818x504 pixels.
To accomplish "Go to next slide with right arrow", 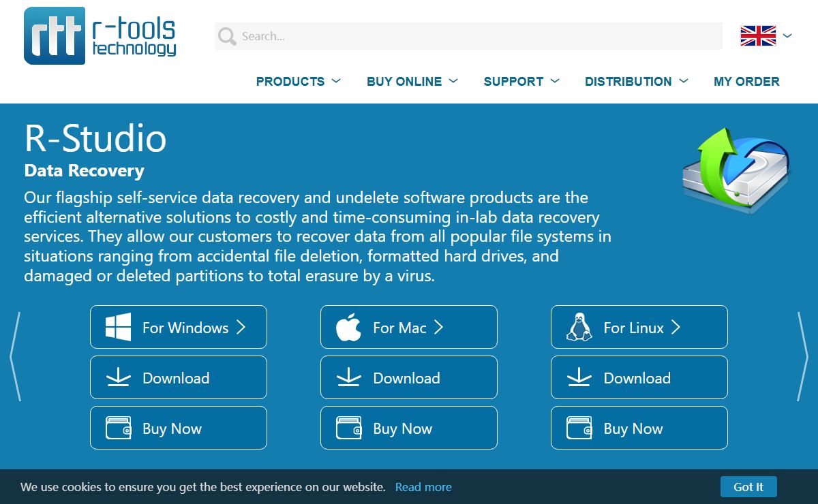I will click(802, 356).
